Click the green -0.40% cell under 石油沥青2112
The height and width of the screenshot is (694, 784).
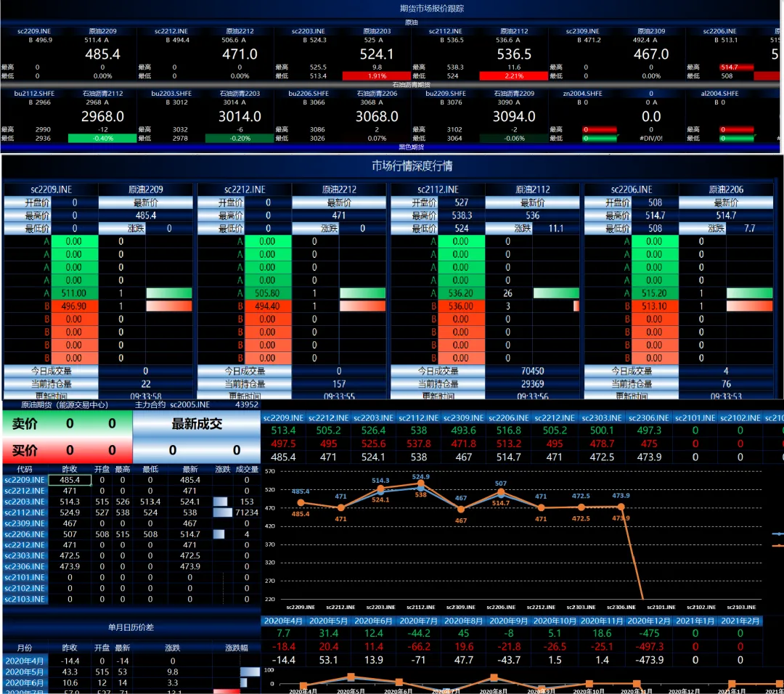[102, 139]
